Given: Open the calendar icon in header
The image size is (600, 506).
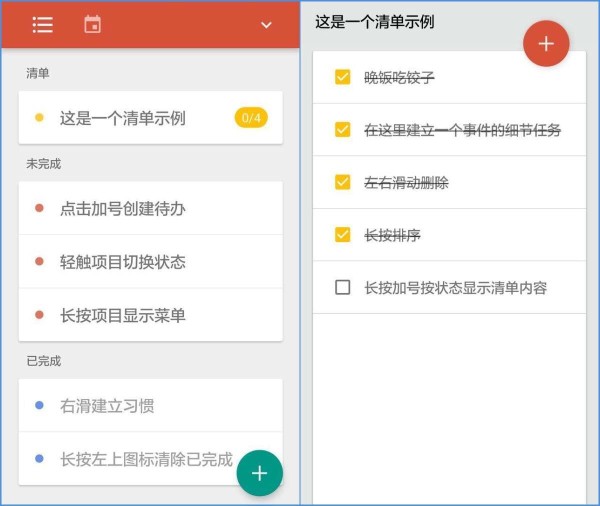Looking at the screenshot, I should click(x=93, y=24).
